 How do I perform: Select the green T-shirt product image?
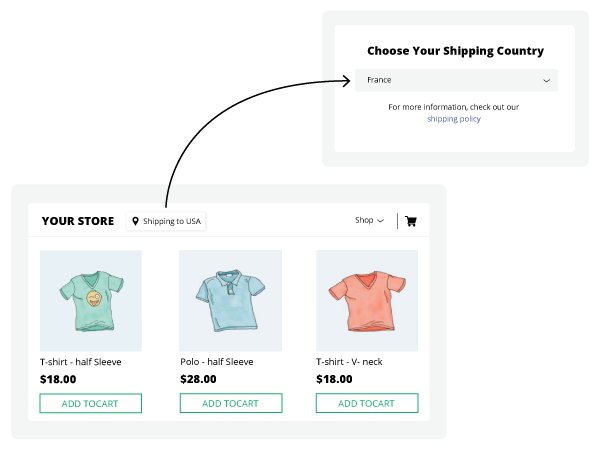click(91, 301)
